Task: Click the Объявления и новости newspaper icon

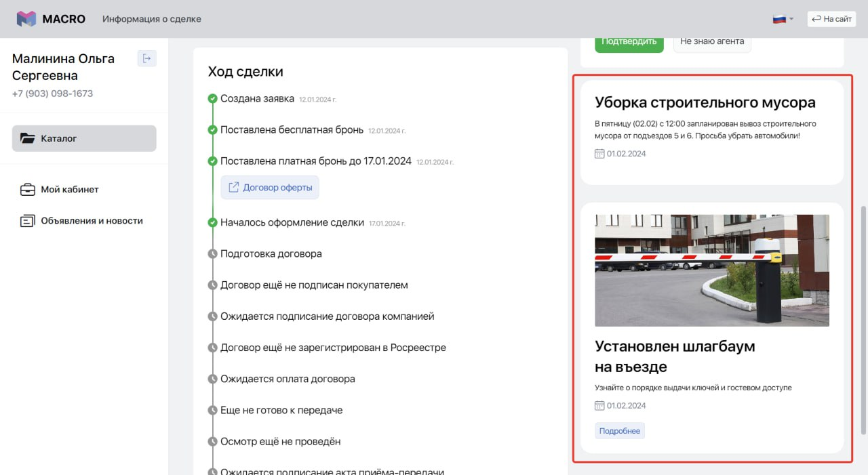Action: [27, 221]
